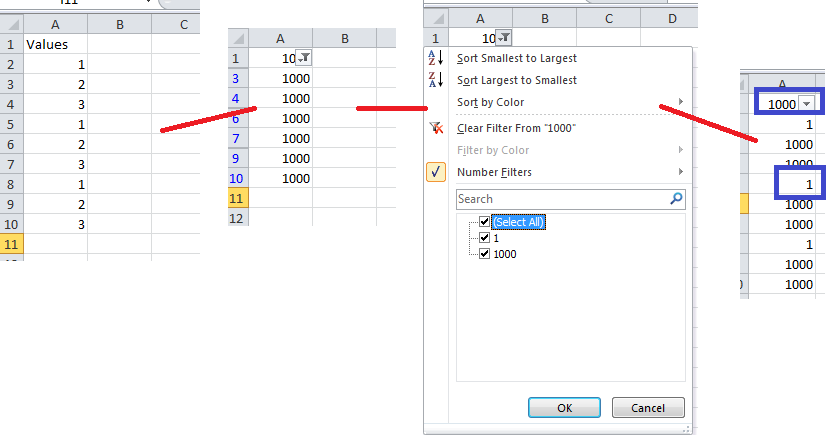Choose Sort Smallest to Largest
Viewport: 829px width, 442px height.
[517, 58]
